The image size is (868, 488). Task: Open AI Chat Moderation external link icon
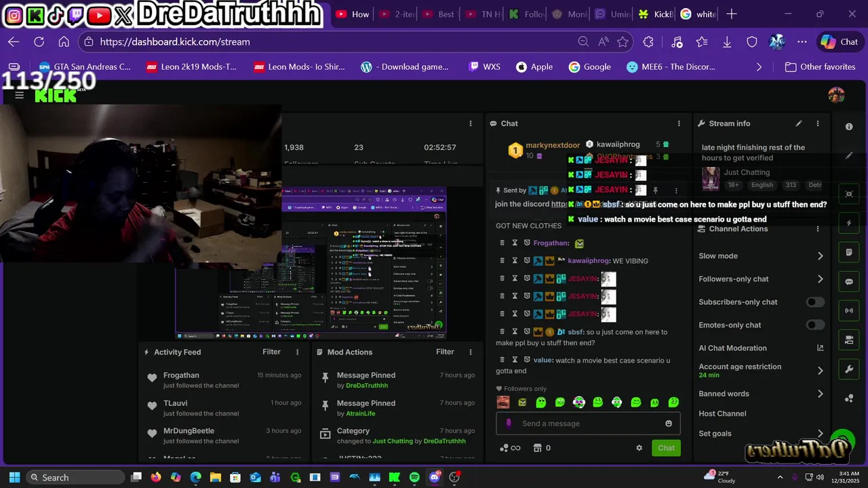click(x=820, y=348)
